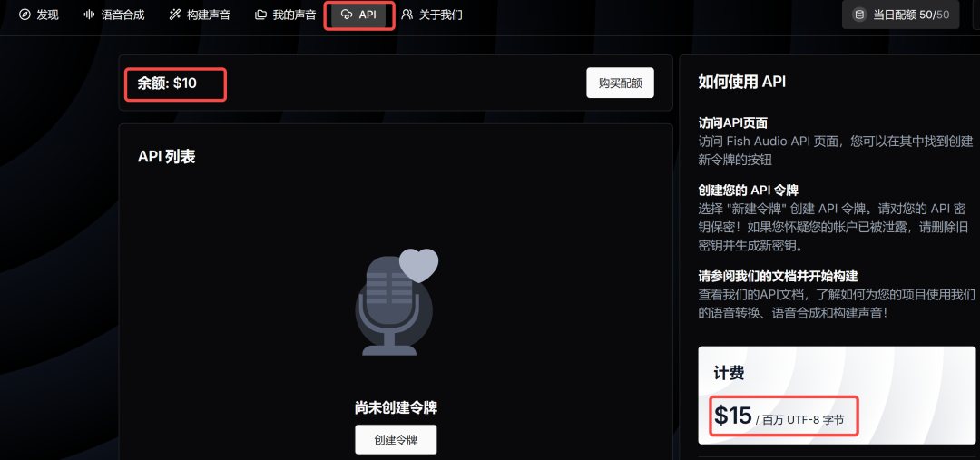Viewport: 980px width, 460px height.
Task: Open the 发现 navigation item
Action: (39, 15)
